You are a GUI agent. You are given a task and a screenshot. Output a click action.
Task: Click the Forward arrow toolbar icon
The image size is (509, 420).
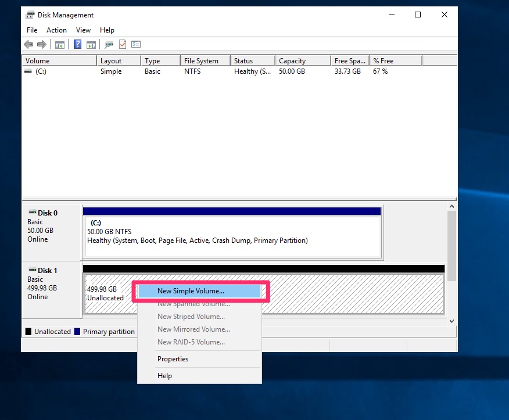coord(41,45)
